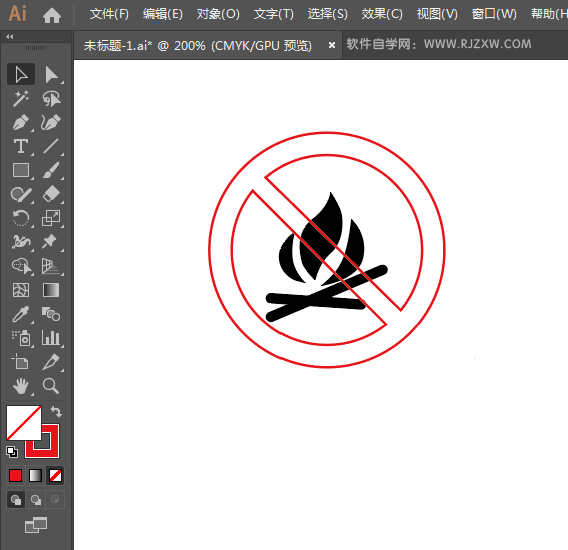Reset to default fill and stroke
Screen dimensions: 568x550
(12, 452)
